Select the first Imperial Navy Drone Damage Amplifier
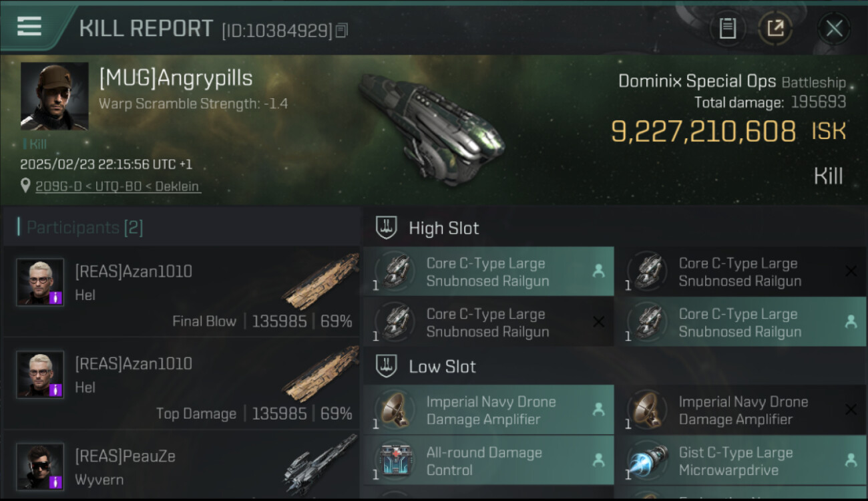This screenshot has width=868, height=501. pos(488,410)
